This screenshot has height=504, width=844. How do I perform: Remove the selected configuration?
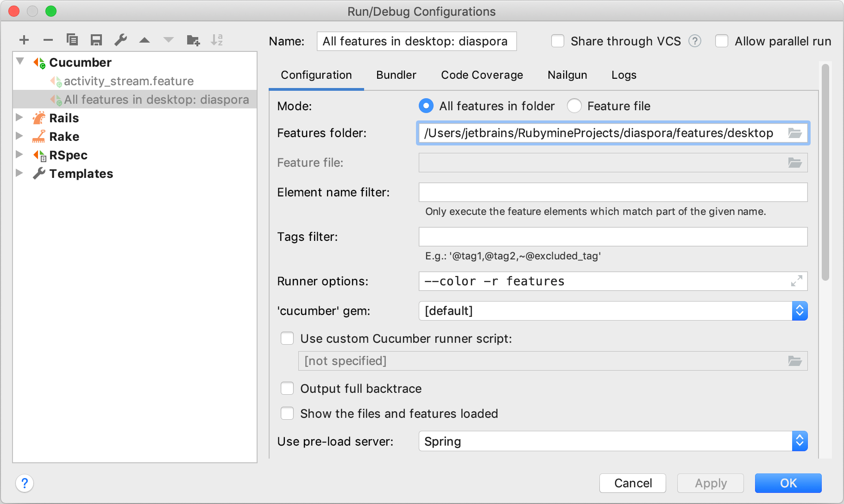click(x=48, y=40)
